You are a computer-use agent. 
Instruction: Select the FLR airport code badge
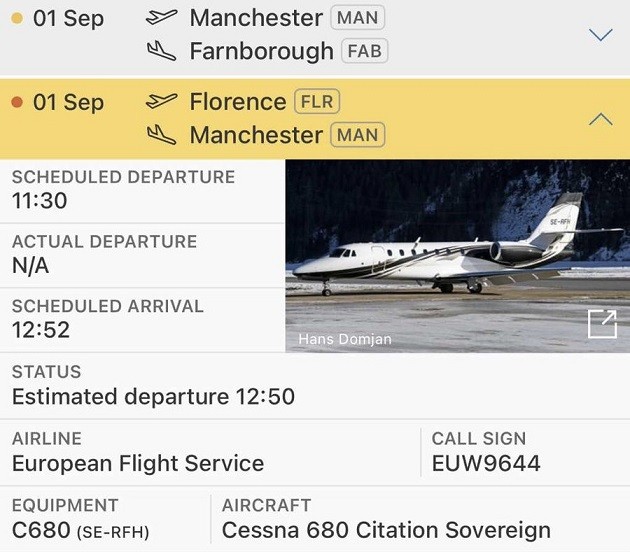click(316, 101)
